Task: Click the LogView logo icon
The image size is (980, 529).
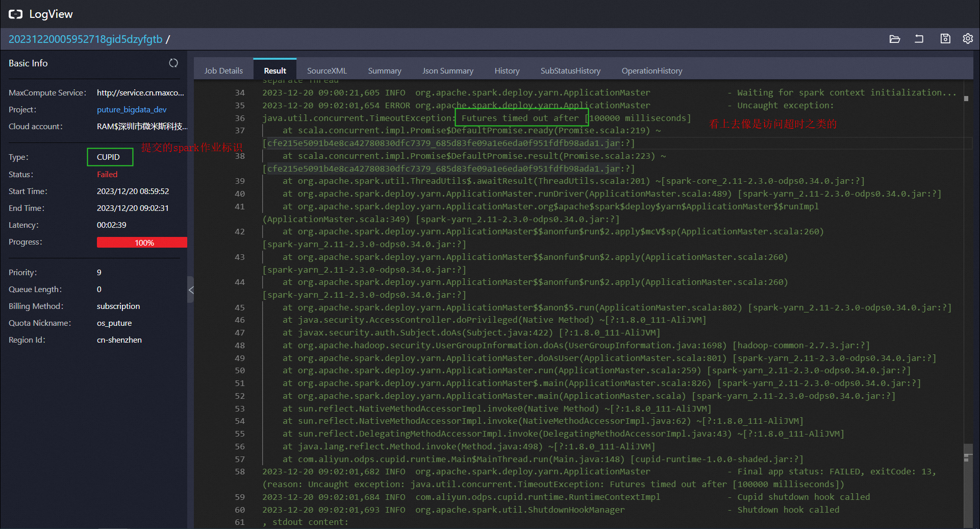Action: (x=15, y=14)
